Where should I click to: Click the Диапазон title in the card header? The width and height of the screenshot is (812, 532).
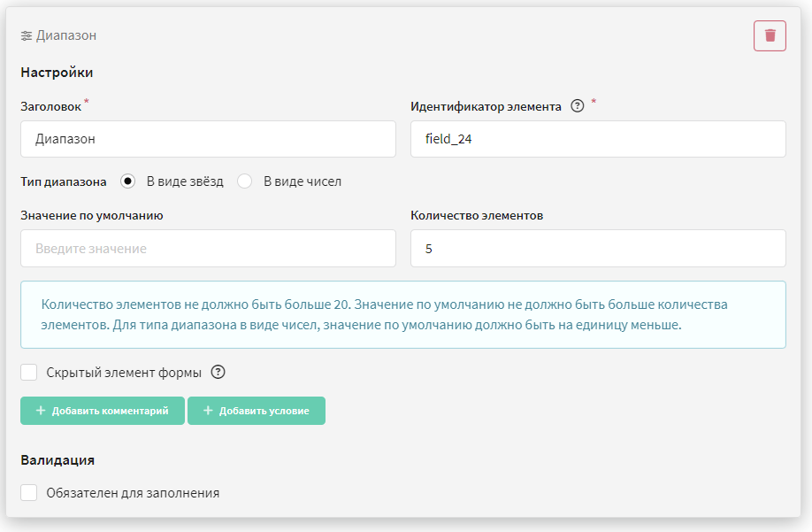coord(66,35)
